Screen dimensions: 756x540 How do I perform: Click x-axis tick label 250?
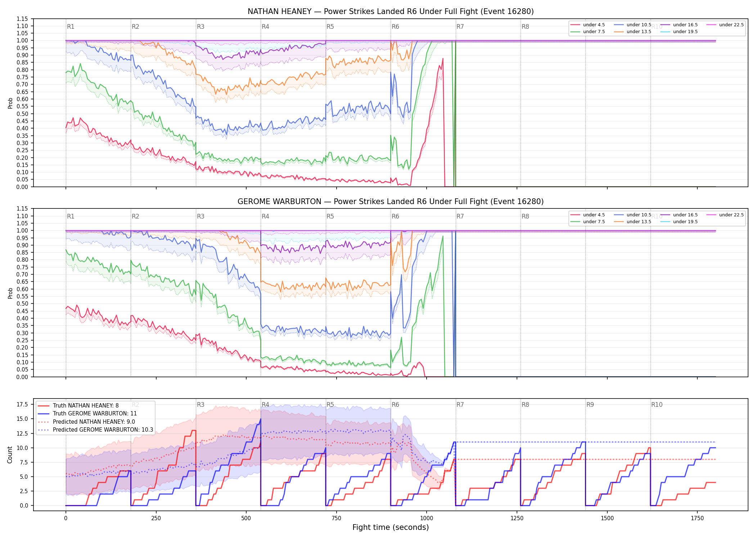pyautogui.click(x=156, y=518)
